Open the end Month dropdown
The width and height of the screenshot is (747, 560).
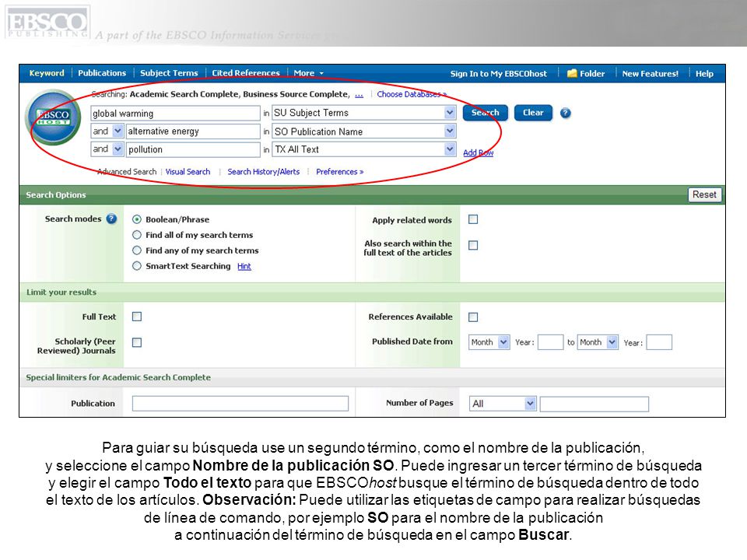[598, 342]
